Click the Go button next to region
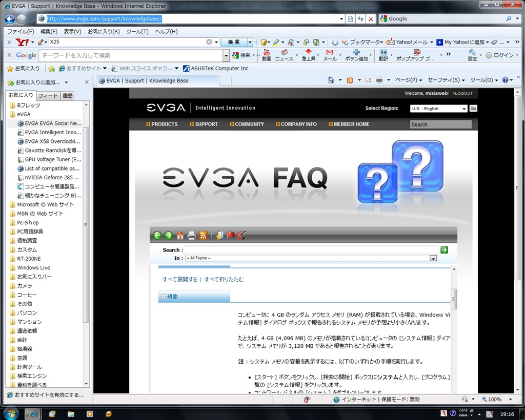Screen dimensions: 525x420 (473, 109)
